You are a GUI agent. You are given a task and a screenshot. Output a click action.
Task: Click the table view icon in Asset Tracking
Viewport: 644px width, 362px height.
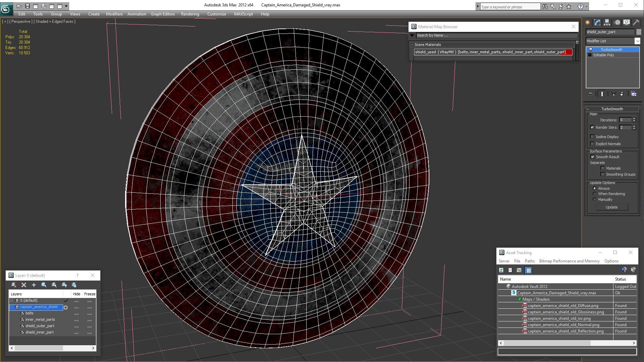pyautogui.click(x=529, y=270)
